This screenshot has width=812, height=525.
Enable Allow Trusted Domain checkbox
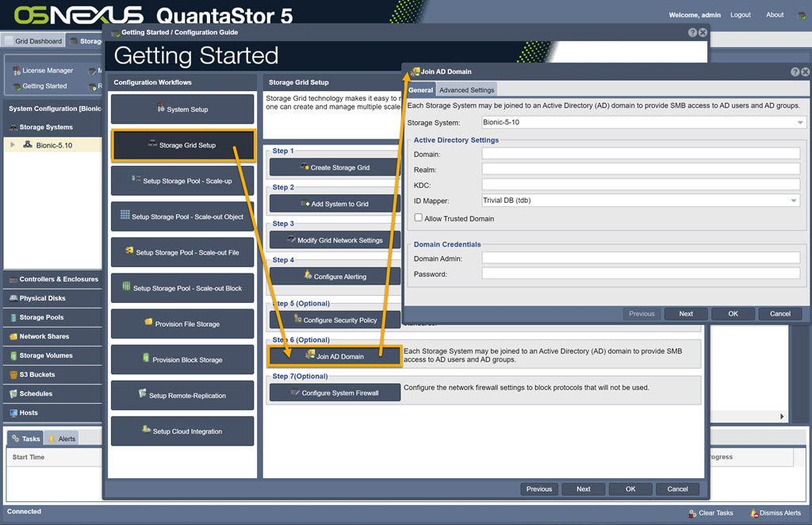[419, 217]
